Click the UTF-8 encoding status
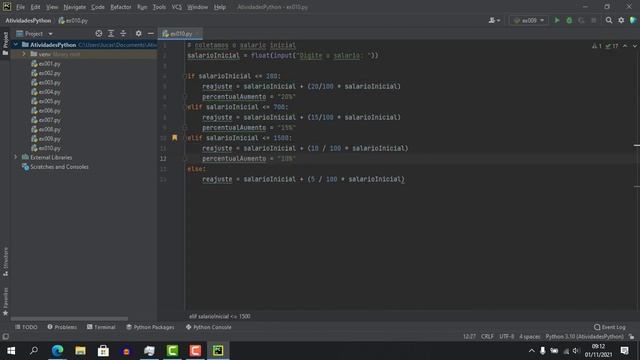 pos(507,337)
